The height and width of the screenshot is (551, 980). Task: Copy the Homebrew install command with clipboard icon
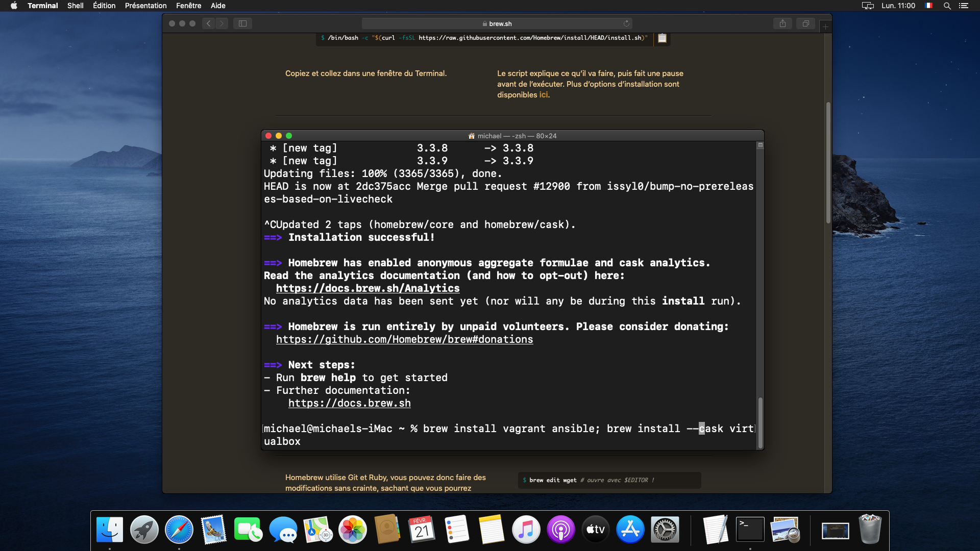click(x=662, y=38)
